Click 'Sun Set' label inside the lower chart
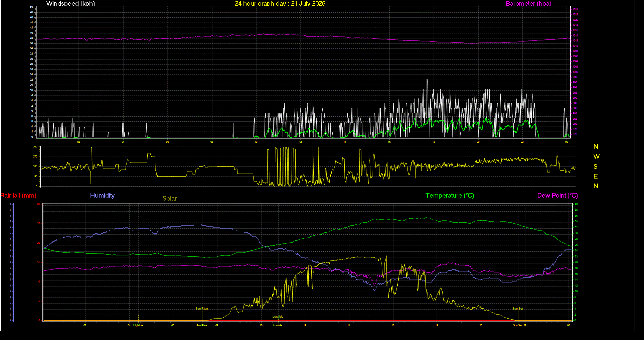 (518, 309)
